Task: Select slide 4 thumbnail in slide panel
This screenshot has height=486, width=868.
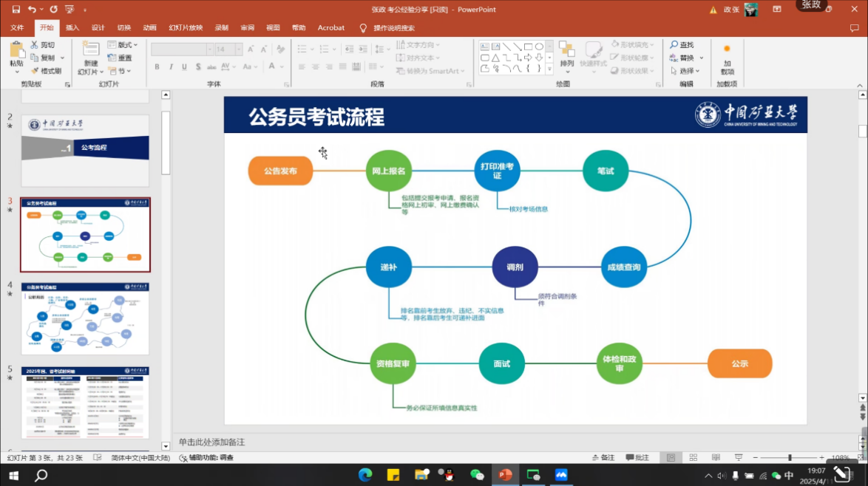Action: point(85,319)
